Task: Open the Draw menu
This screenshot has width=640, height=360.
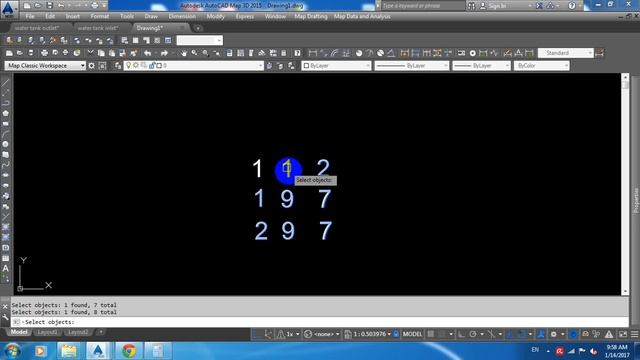Action: (x=151, y=17)
